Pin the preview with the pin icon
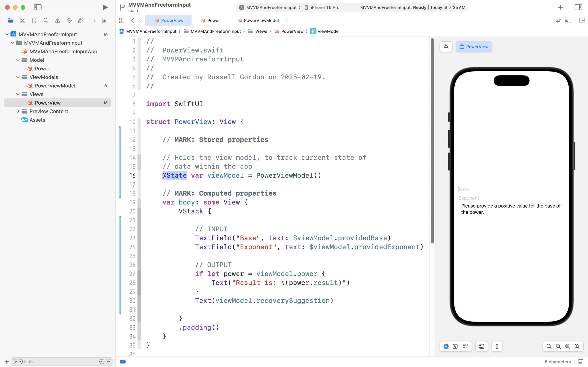The image size is (588, 367). coord(446,46)
